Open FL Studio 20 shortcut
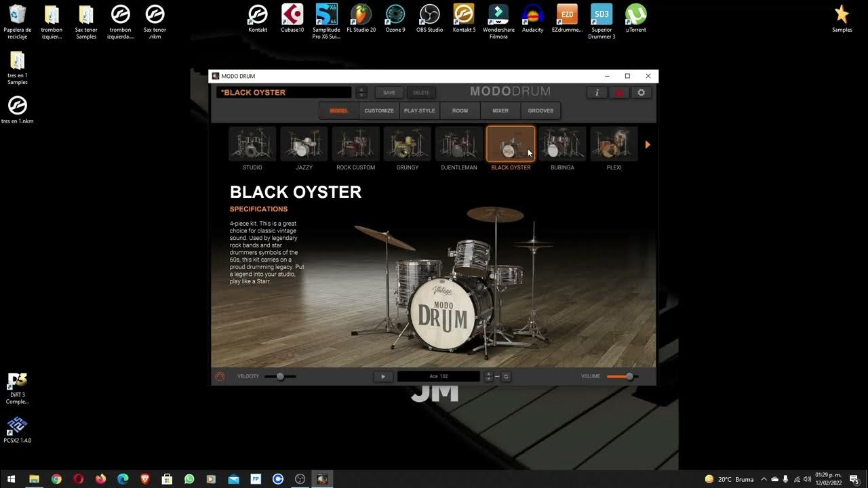This screenshot has width=868, height=488. pyautogui.click(x=361, y=19)
